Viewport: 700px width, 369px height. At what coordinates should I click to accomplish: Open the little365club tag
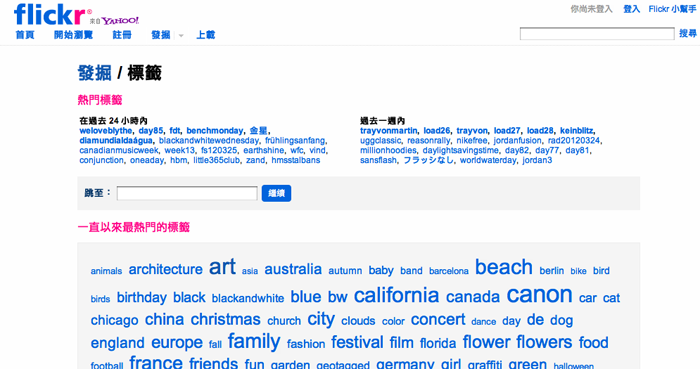click(x=217, y=160)
